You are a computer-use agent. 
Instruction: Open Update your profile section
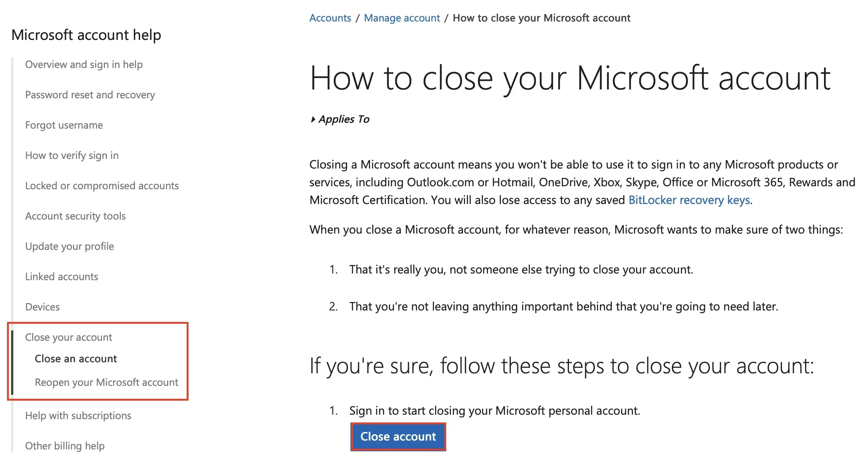pos(69,246)
